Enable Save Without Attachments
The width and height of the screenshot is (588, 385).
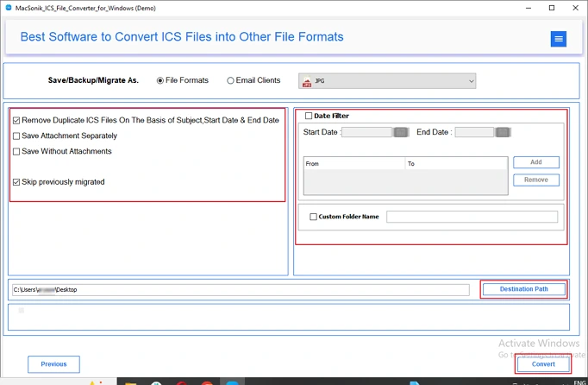pos(16,151)
